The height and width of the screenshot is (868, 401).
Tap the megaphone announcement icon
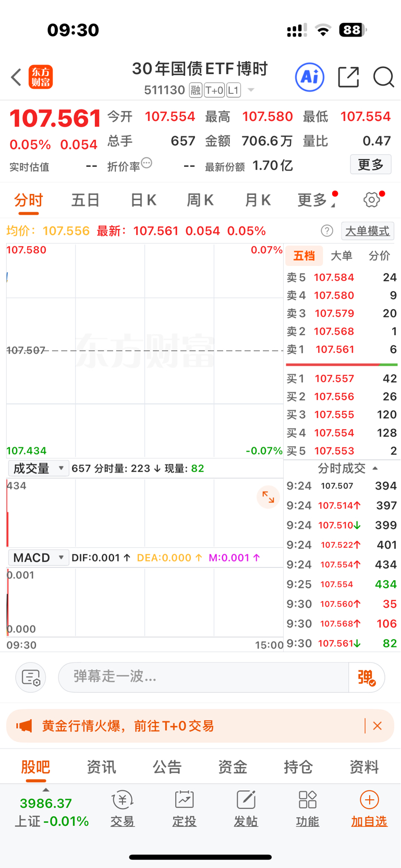tap(24, 726)
